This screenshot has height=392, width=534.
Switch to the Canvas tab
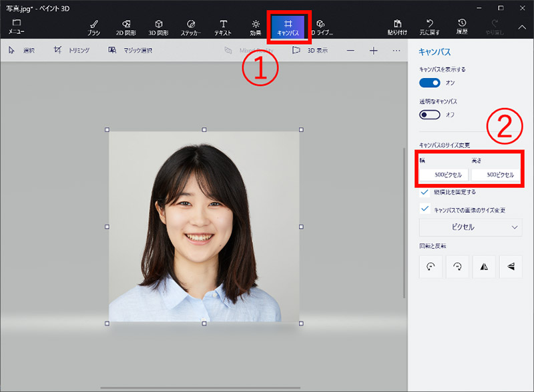(x=288, y=27)
